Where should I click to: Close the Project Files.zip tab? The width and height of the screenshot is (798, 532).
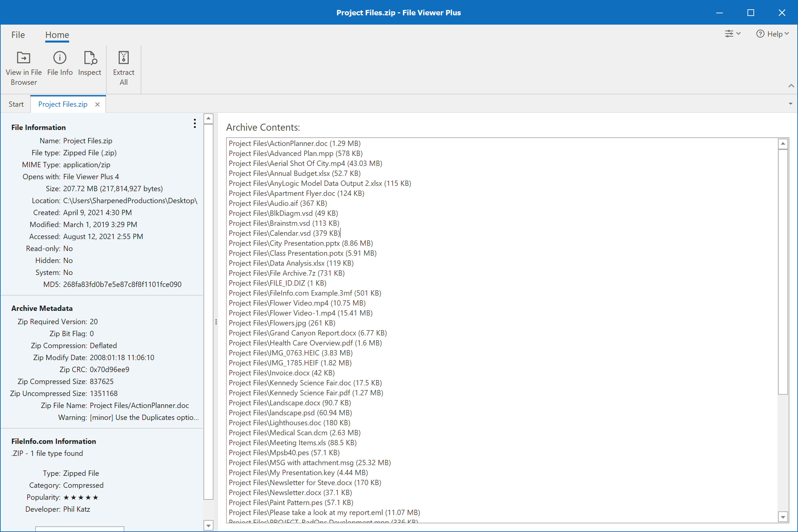coord(97,104)
